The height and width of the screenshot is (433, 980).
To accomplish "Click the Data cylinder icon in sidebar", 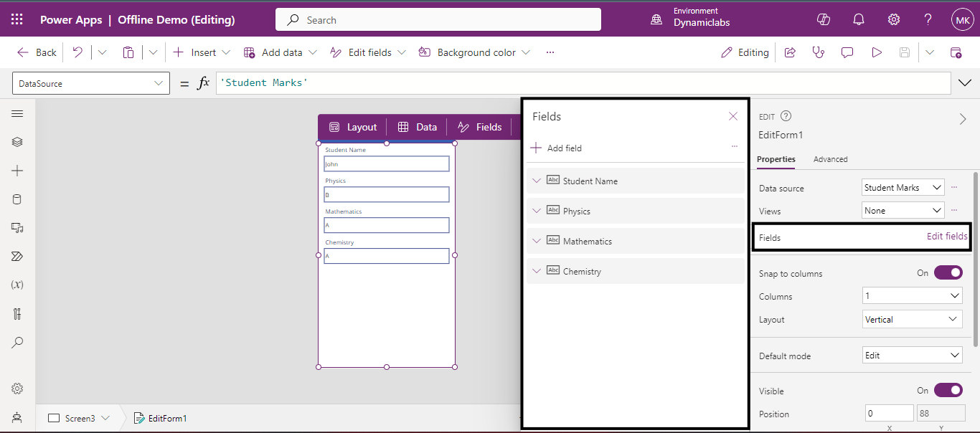I will (x=17, y=199).
